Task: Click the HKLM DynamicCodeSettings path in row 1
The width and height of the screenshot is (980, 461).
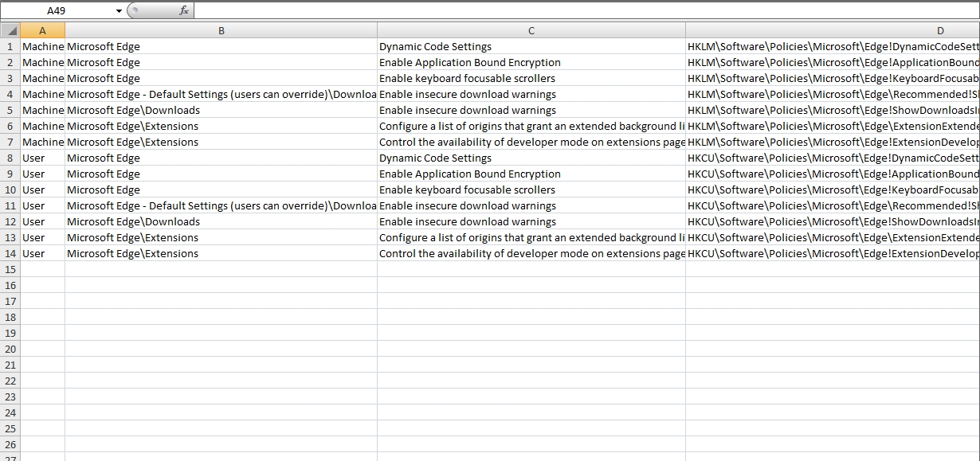Action: [x=833, y=46]
